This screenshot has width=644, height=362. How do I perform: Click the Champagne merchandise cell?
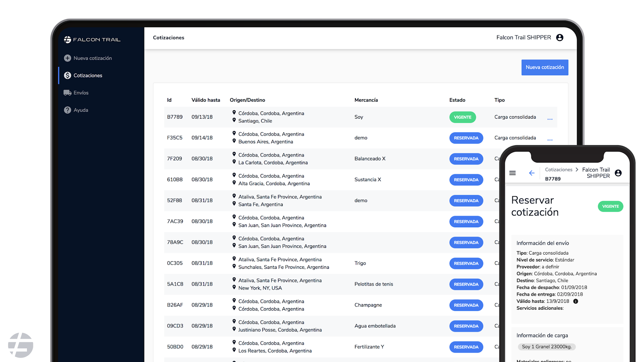click(368, 305)
